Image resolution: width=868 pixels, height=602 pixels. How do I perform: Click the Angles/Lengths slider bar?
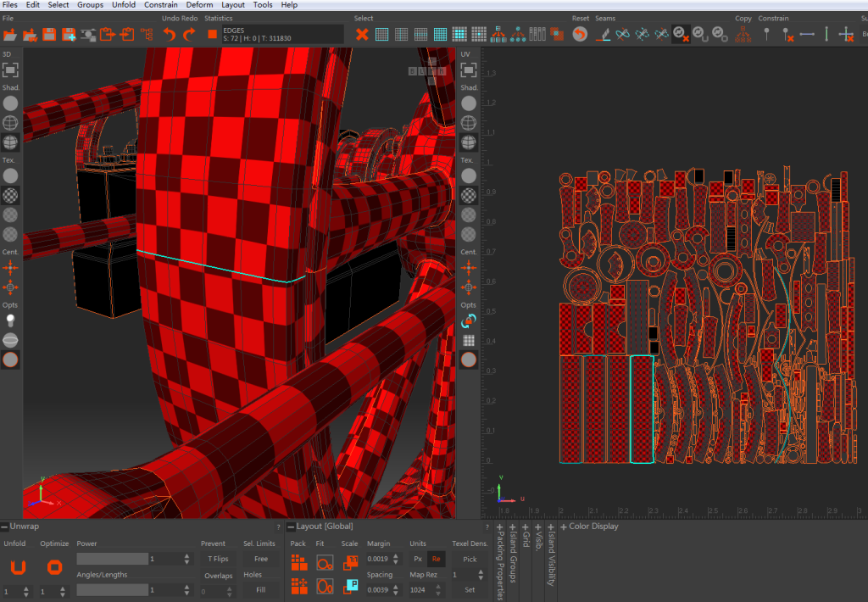[113, 590]
